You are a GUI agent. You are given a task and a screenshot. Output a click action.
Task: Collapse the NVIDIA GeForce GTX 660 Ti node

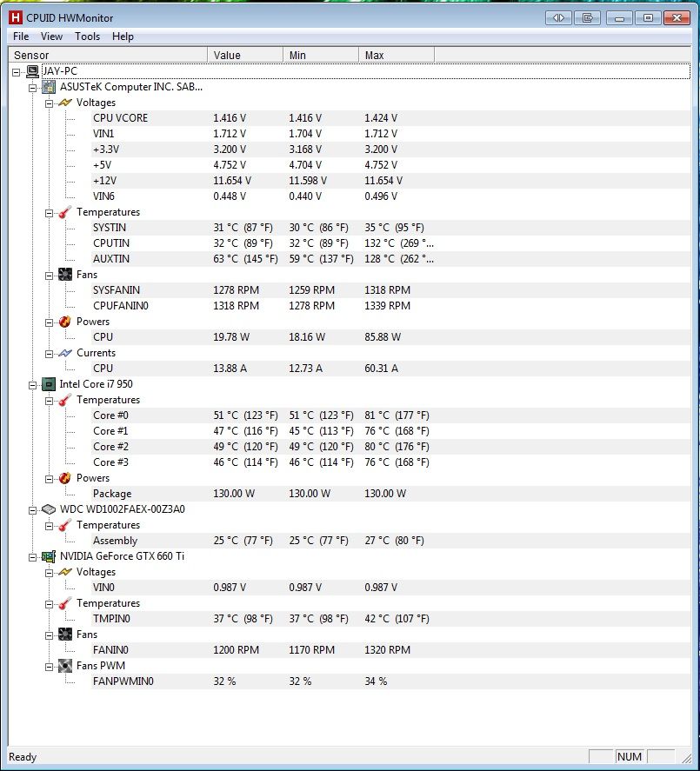(x=32, y=557)
